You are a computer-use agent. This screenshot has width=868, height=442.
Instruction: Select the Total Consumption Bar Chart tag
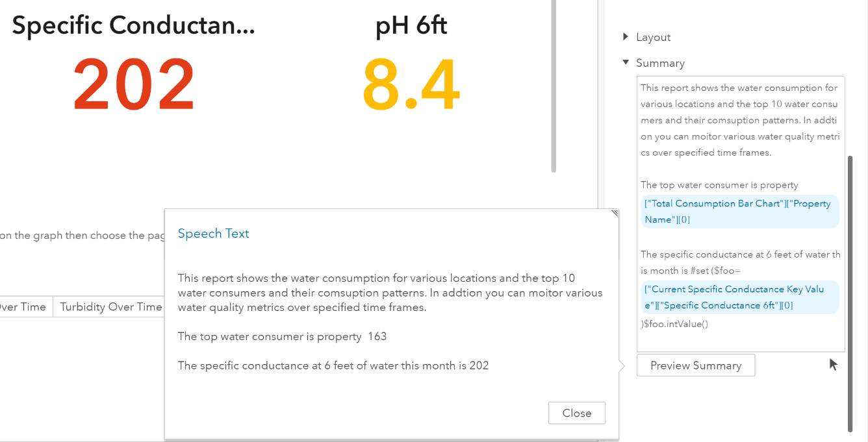tap(739, 212)
